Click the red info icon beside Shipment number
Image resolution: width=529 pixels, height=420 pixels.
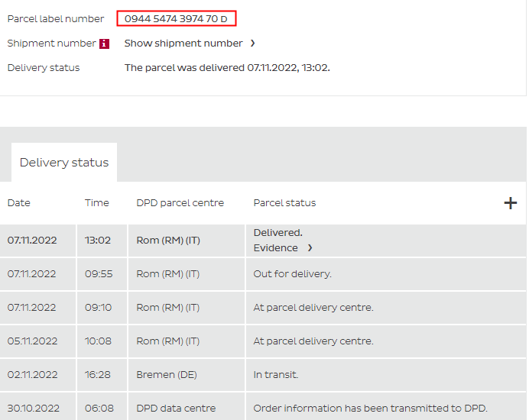(x=105, y=44)
